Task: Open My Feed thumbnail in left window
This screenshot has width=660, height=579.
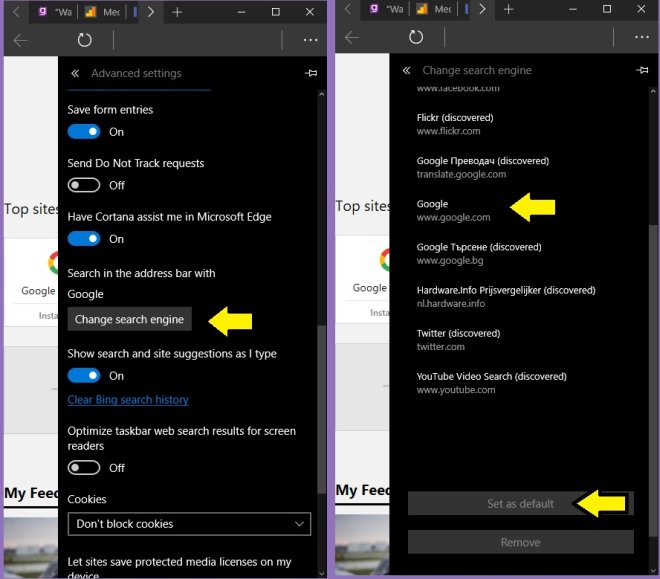Action: click(31, 548)
